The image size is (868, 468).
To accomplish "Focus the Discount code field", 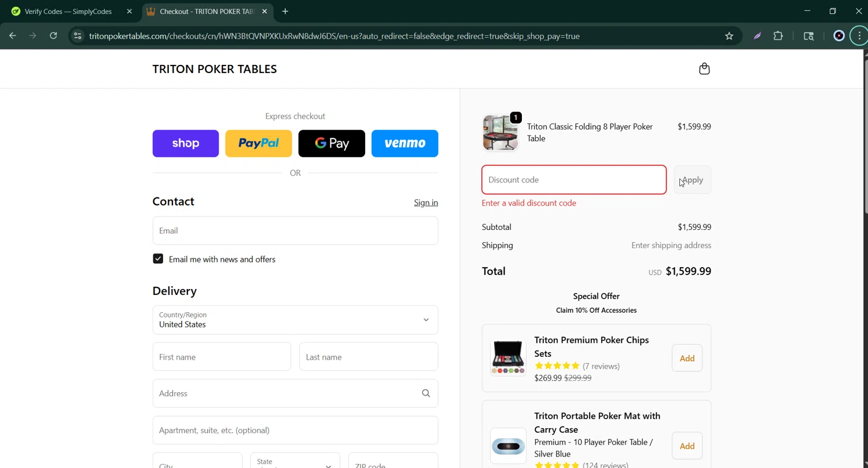I will (574, 180).
